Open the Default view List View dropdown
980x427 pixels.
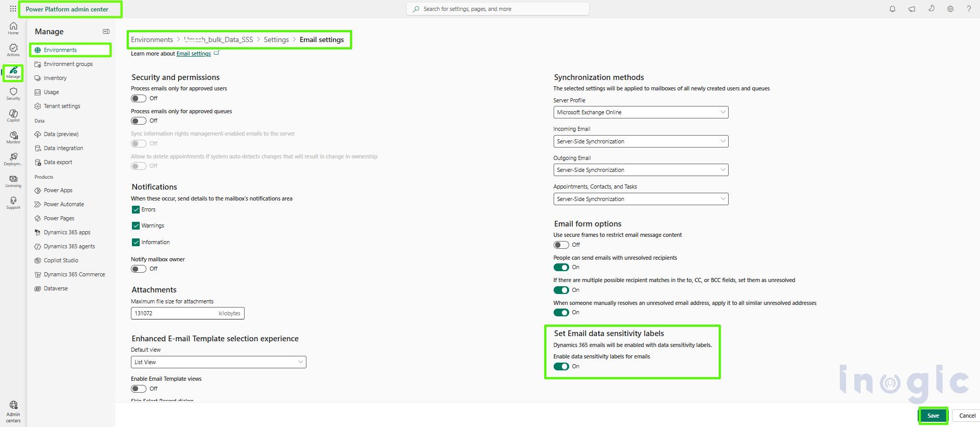tap(219, 362)
